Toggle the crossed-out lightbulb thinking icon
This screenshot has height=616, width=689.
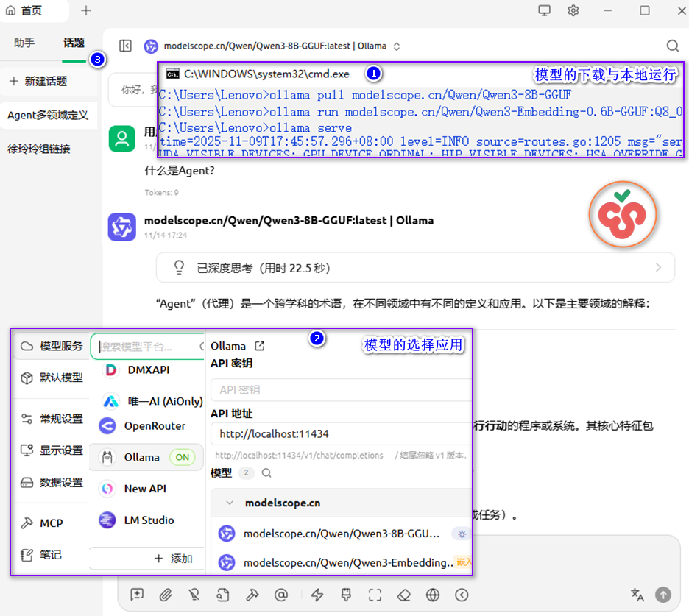click(194, 595)
